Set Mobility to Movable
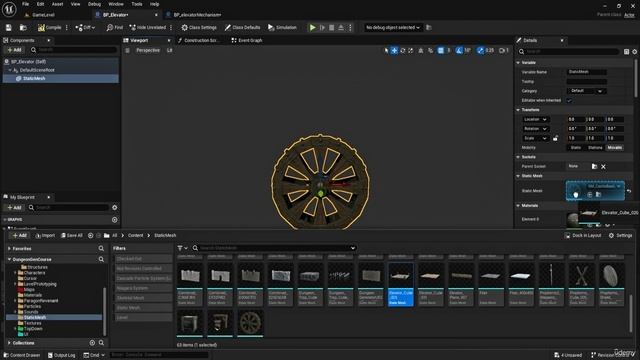The height and width of the screenshot is (360, 640). point(615,147)
